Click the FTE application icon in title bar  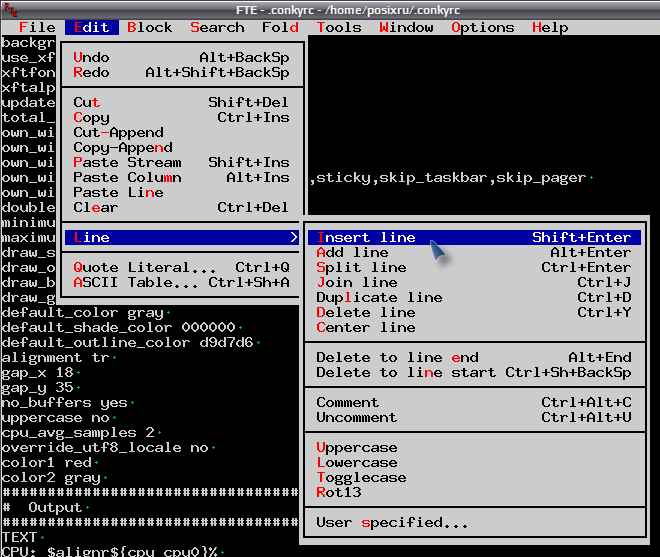pos(10,9)
